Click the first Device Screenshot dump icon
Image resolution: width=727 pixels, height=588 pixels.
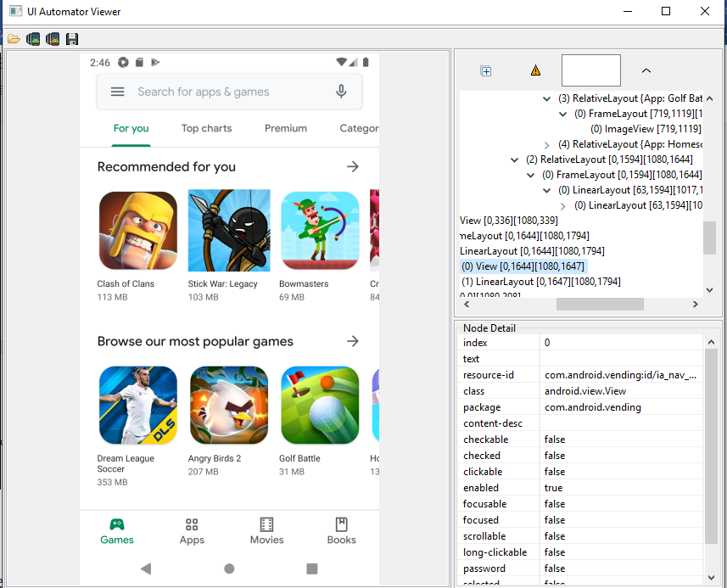(x=33, y=39)
